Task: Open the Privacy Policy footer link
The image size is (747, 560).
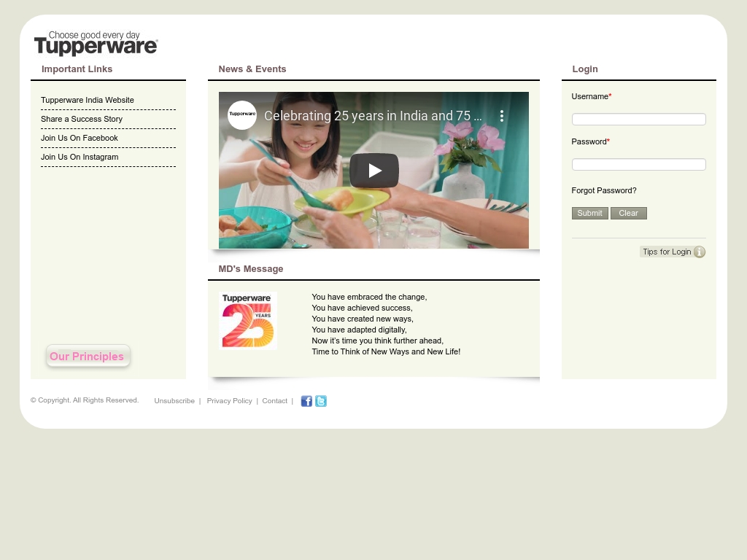Action: click(x=229, y=401)
